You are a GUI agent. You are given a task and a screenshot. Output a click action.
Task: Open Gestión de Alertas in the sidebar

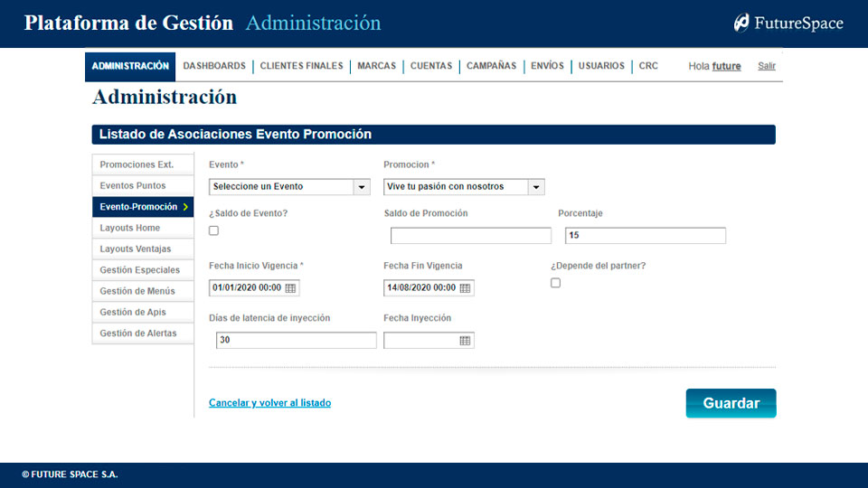pos(143,333)
